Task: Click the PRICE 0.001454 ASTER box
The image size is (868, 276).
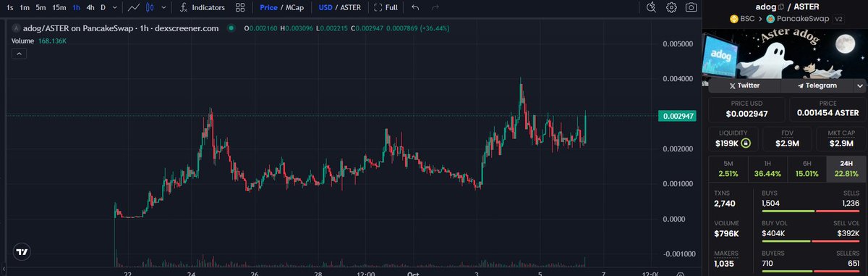Action: tap(827, 109)
